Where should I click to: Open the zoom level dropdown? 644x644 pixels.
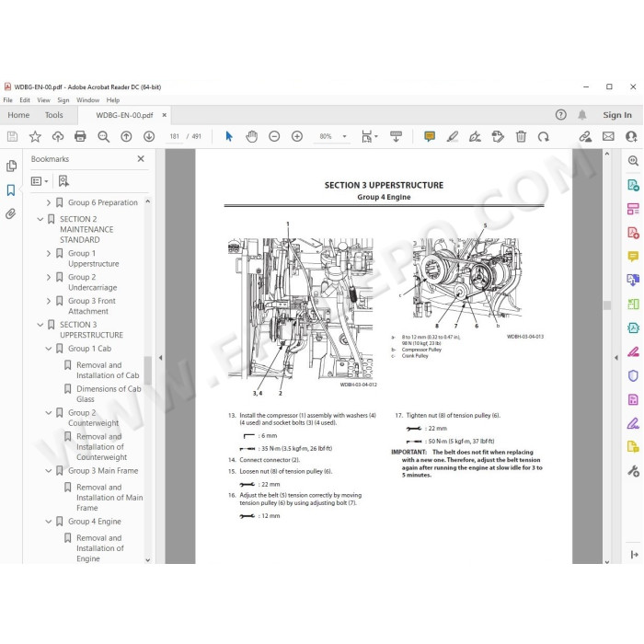click(344, 136)
